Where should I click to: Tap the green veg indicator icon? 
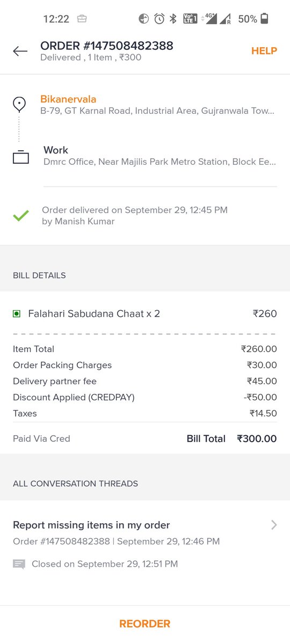tap(17, 313)
